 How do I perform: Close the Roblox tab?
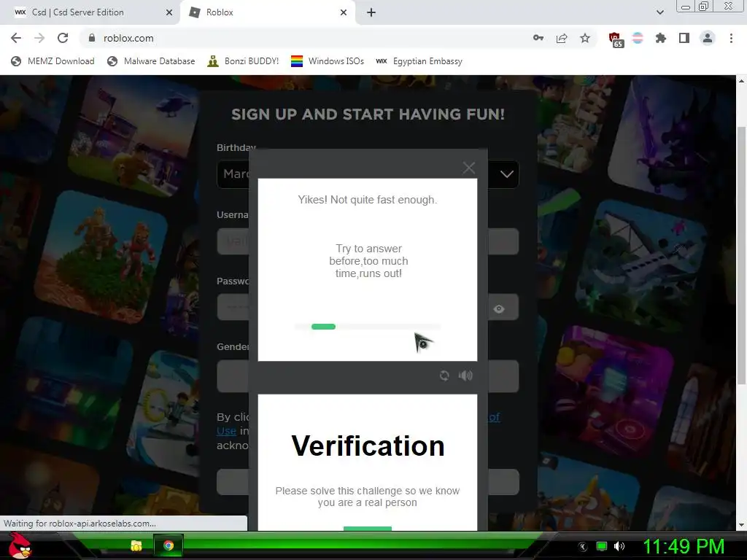click(x=344, y=12)
